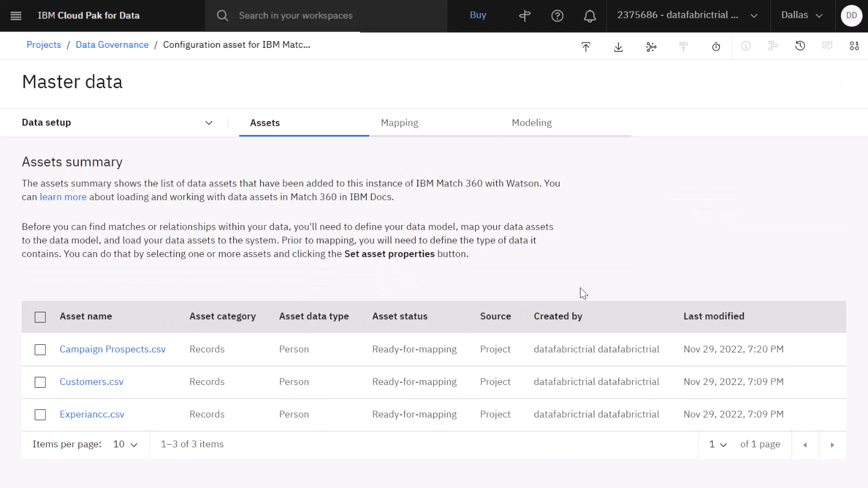Click the data tile grid icon
Viewport: 868px width, 488px height.
[854, 46]
